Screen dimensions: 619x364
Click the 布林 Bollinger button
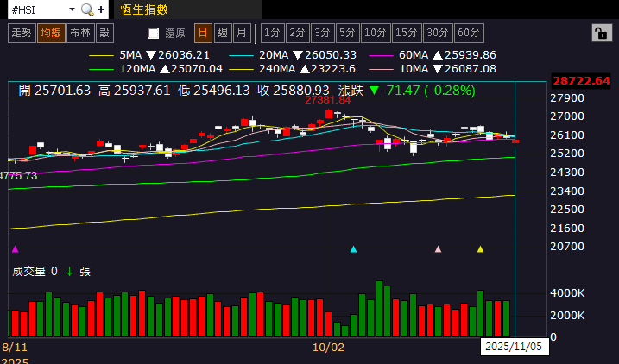80,33
